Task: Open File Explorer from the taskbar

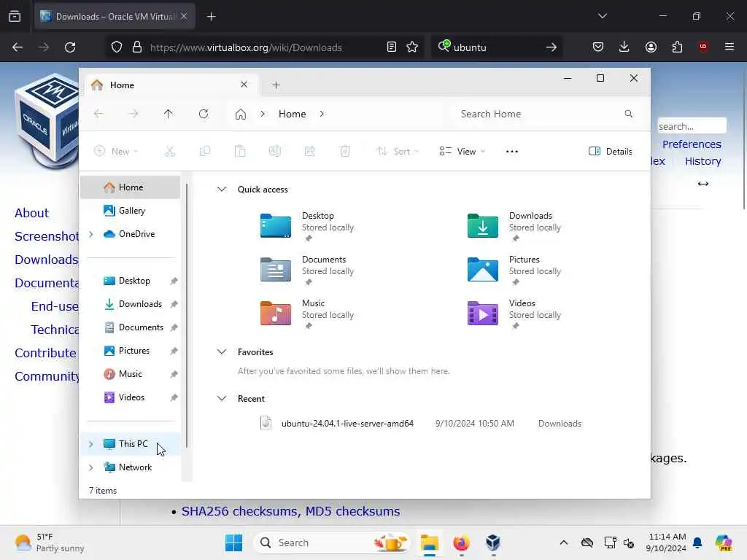Action: coord(429,542)
